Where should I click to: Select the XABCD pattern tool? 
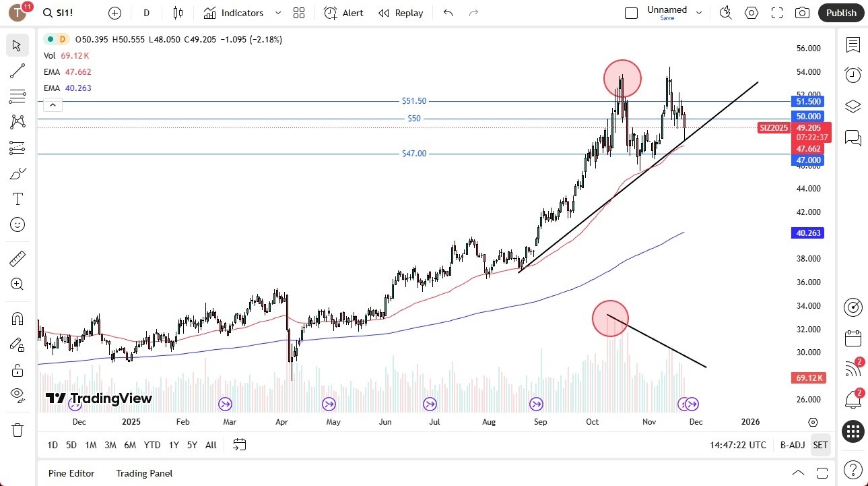tap(17, 122)
